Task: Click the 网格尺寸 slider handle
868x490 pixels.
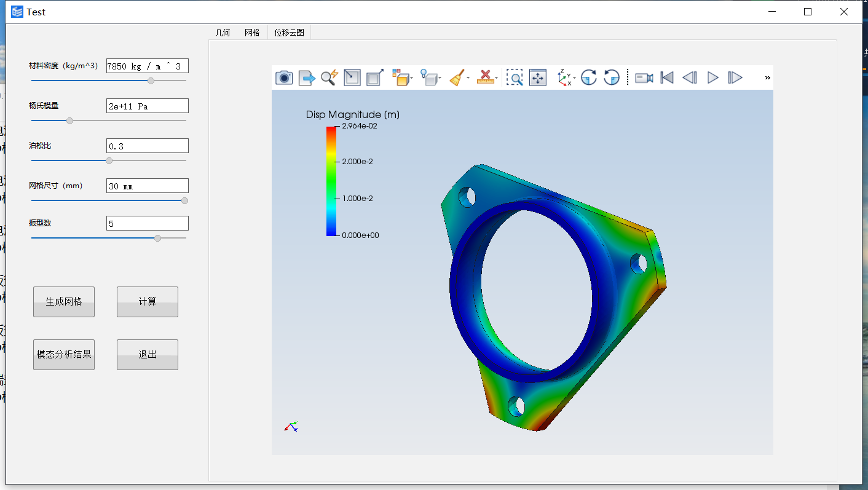Action: pyautogui.click(x=184, y=200)
